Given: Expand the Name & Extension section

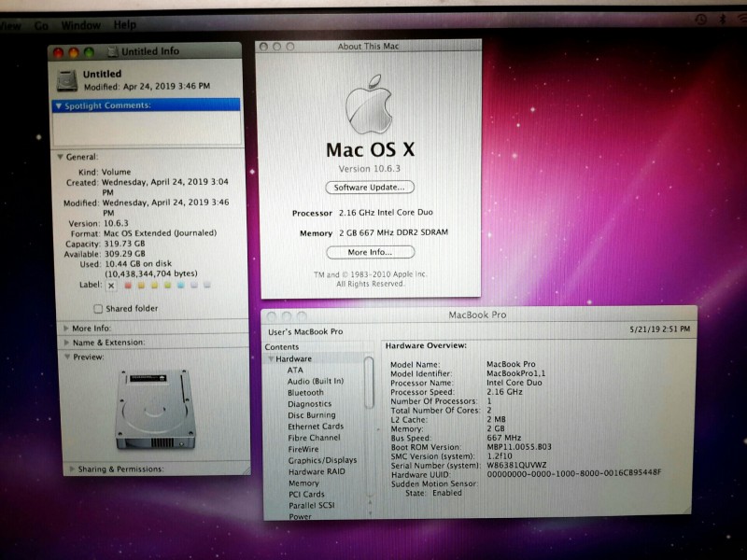Looking at the screenshot, I should (x=66, y=343).
